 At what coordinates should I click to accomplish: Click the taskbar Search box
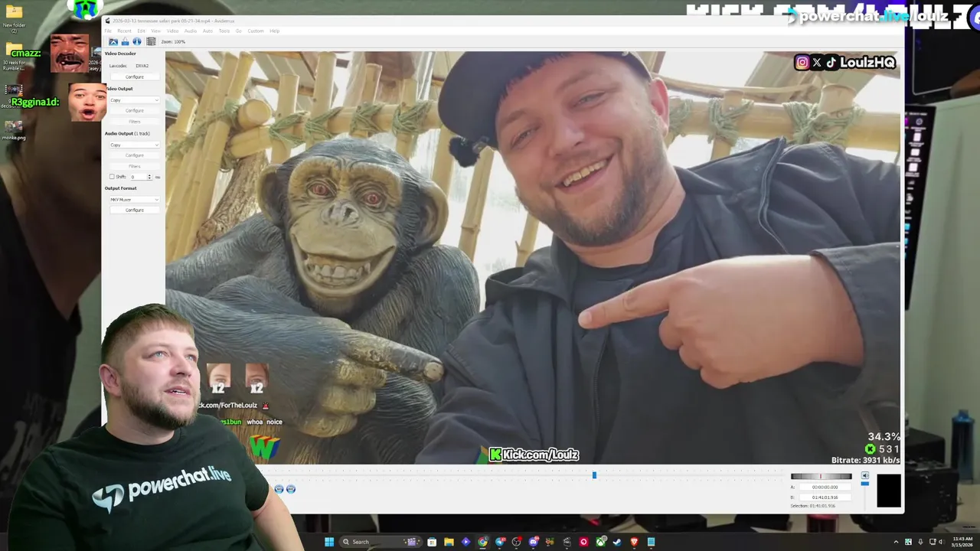click(x=381, y=542)
